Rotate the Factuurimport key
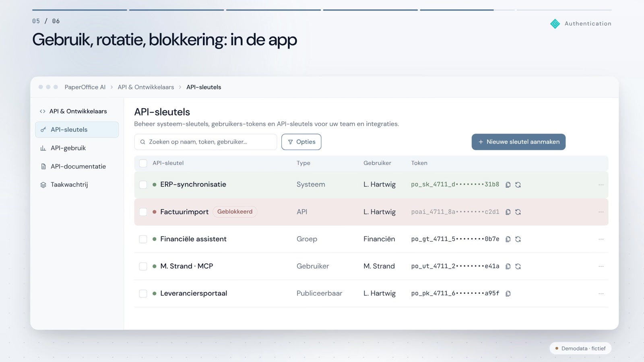The height and width of the screenshot is (362, 644). [518, 212]
